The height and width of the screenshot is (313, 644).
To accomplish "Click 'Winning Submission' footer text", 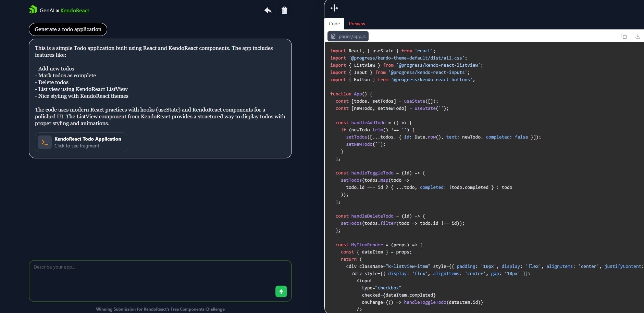I will click(x=160, y=309).
